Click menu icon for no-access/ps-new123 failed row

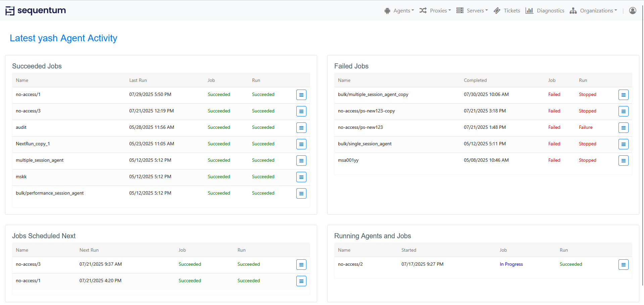[623, 128]
